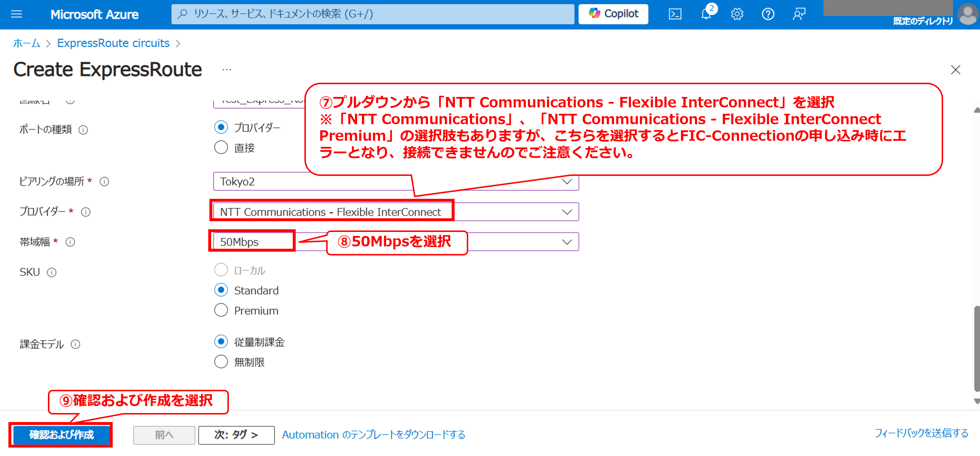Open the Azure portal hamburger menu
The height and width of the screenshot is (456, 980).
pyautogui.click(x=16, y=15)
